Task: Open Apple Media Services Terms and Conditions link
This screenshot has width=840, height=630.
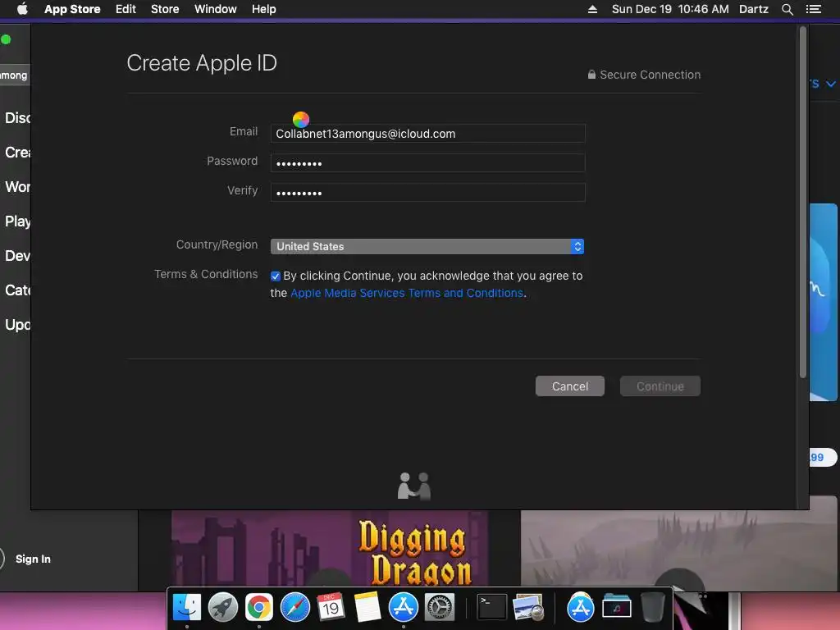Action: 407,293
